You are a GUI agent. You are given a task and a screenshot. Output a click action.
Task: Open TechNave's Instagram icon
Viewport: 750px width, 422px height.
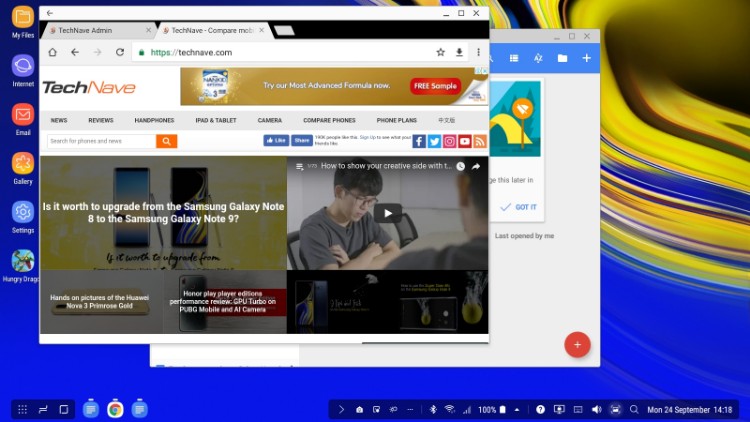450,141
